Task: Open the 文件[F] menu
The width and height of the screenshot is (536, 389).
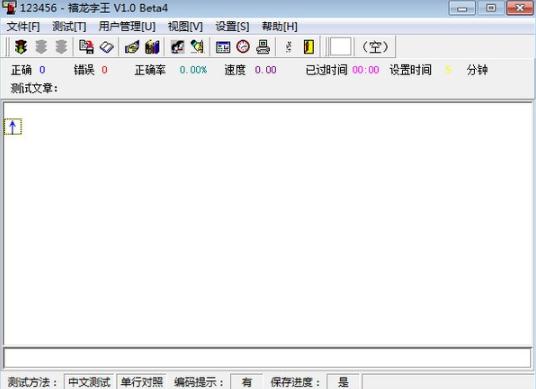Action: 23,26
